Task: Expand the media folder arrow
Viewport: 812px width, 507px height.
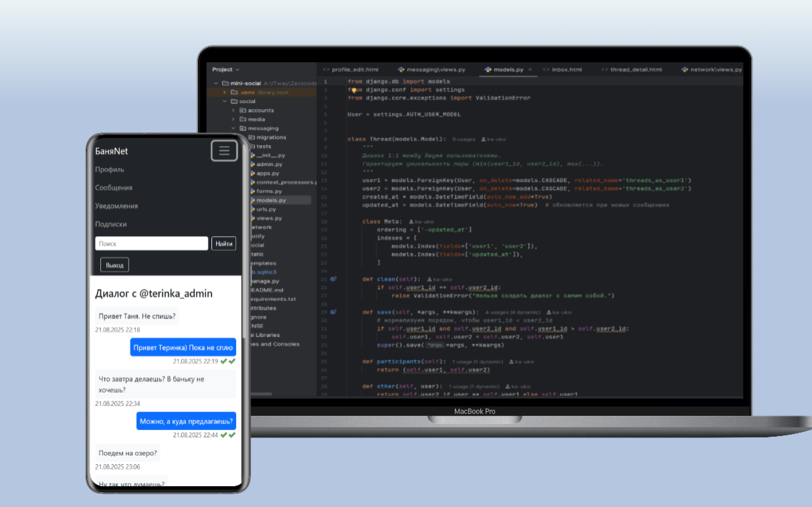Action: [x=233, y=119]
